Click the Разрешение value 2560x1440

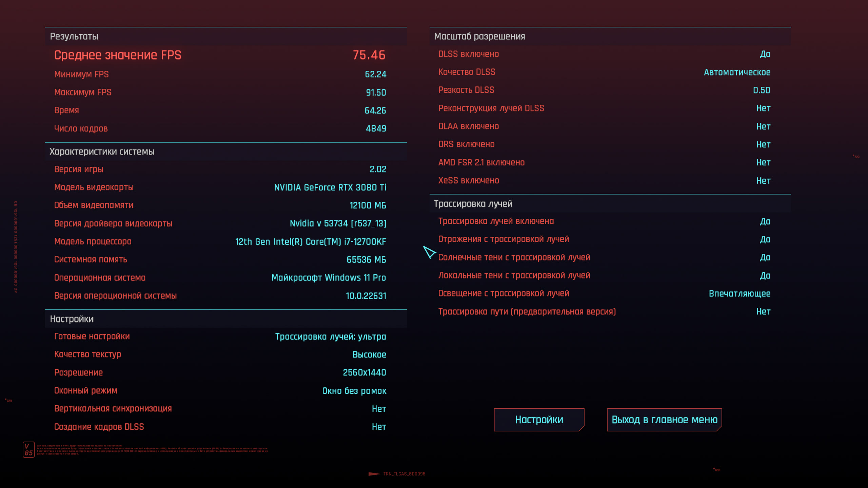pos(364,372)
